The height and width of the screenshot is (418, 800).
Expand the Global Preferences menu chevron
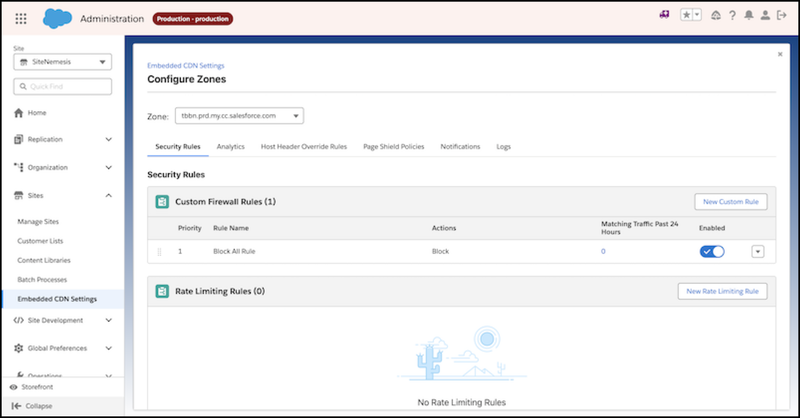(109, 348)
